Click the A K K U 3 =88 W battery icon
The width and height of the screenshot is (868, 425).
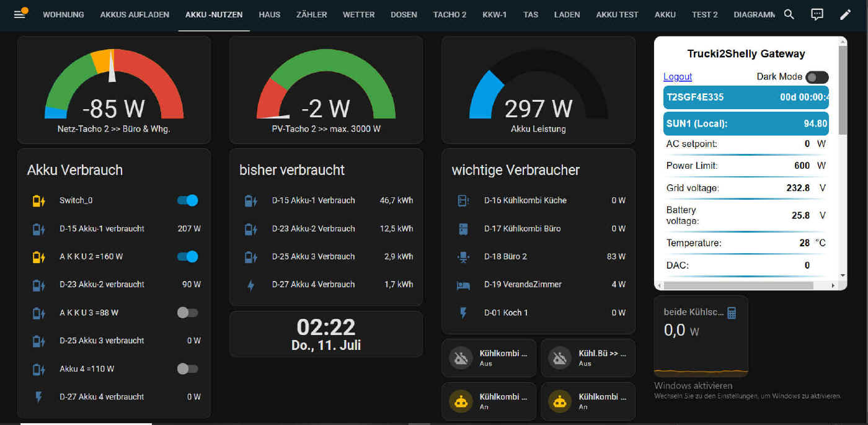38,313
